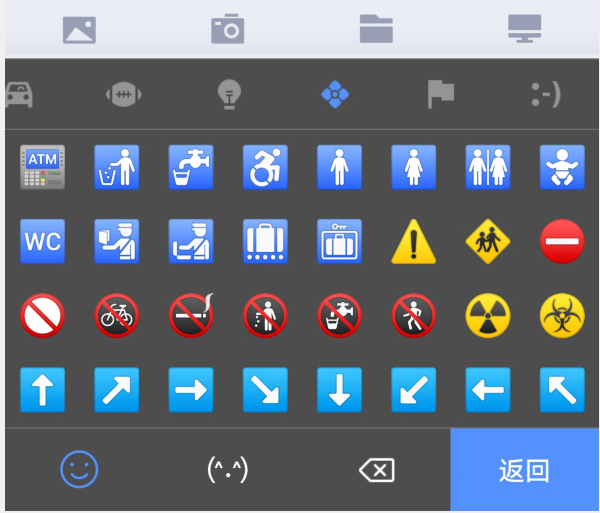Image resolution: width=600 pixels, height=513 pixels.
Task: Open the camera attachment option
Action: click(228, 30)
